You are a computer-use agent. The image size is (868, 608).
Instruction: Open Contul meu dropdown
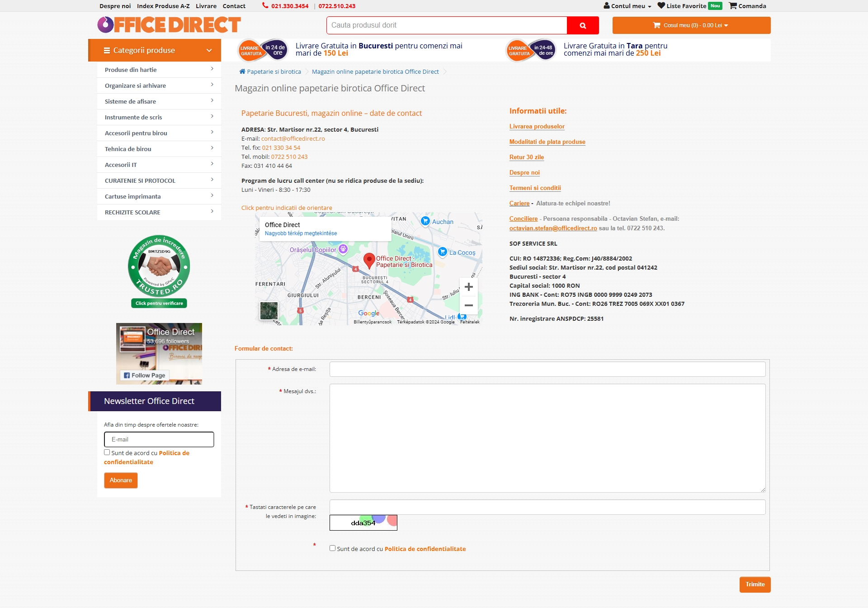627,6
